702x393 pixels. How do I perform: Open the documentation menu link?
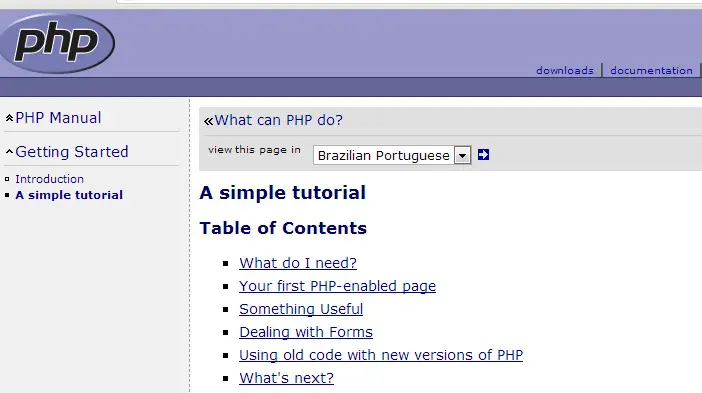coord(651,70)
